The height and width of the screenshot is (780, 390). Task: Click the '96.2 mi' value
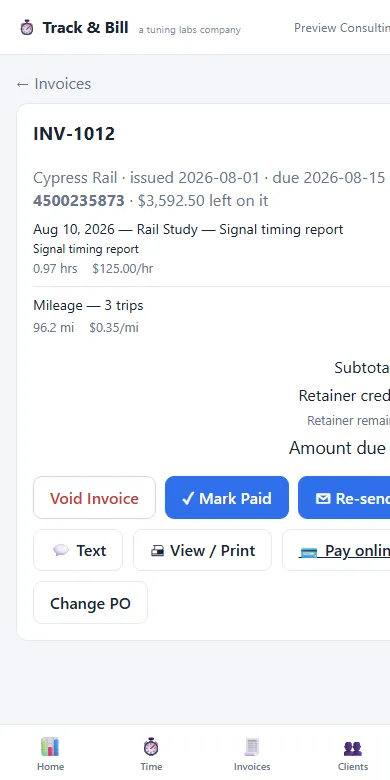[x=54, y=327]
